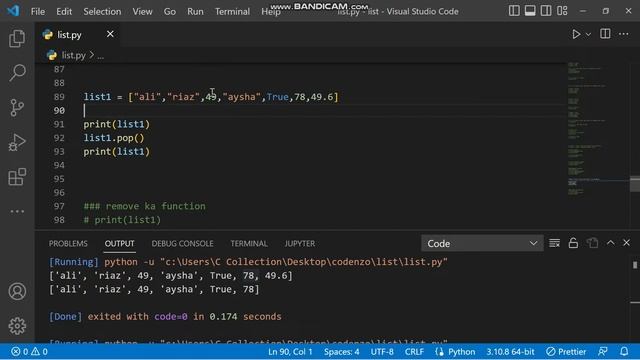
Task: Open the Code output channel dropdown
Action: point(482,243)
